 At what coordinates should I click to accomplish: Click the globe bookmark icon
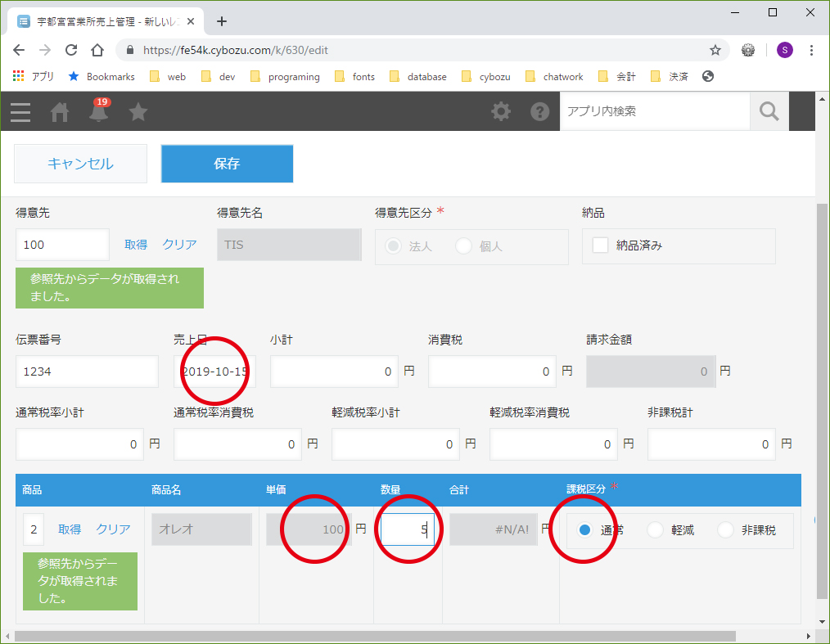[708, 76]
